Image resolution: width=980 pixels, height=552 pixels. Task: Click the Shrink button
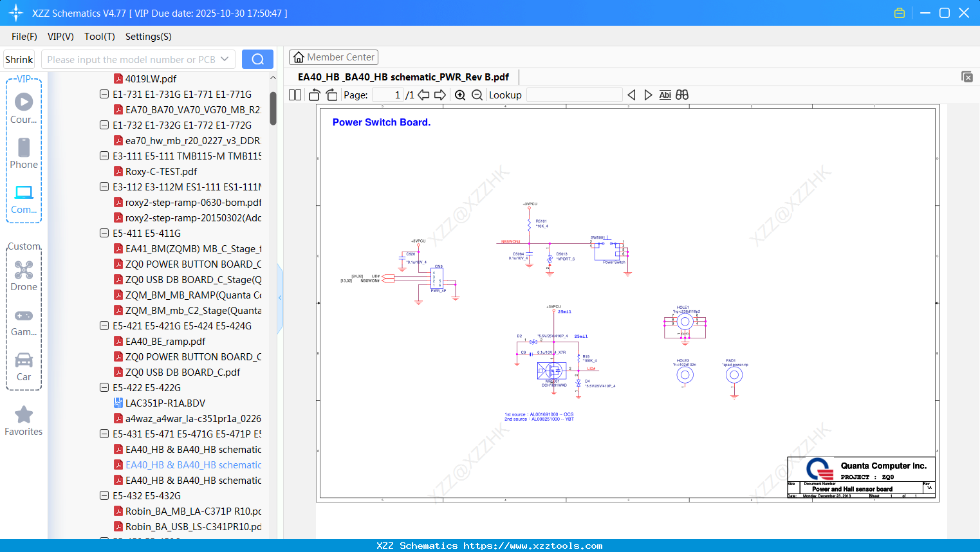(x=19, y=59)
